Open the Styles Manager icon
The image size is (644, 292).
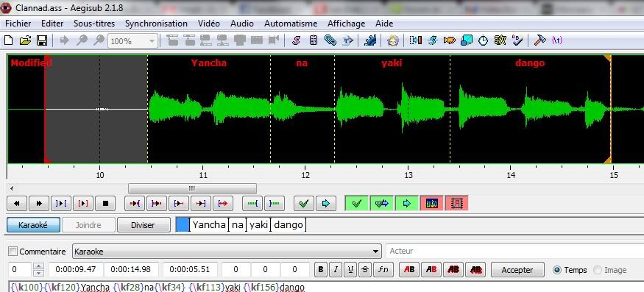click(296, 40)
